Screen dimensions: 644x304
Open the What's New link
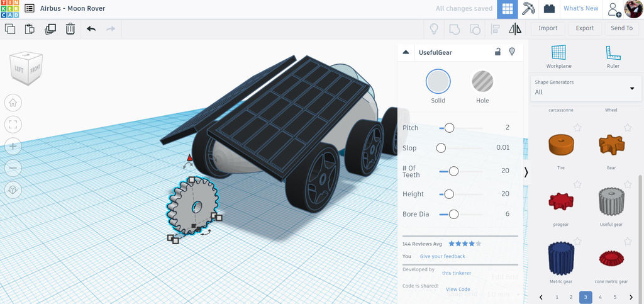click(580, 8)
